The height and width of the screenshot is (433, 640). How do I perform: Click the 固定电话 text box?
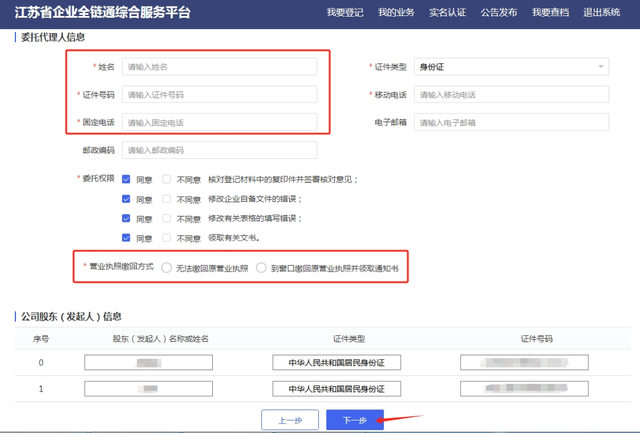(x=219, y=123)
